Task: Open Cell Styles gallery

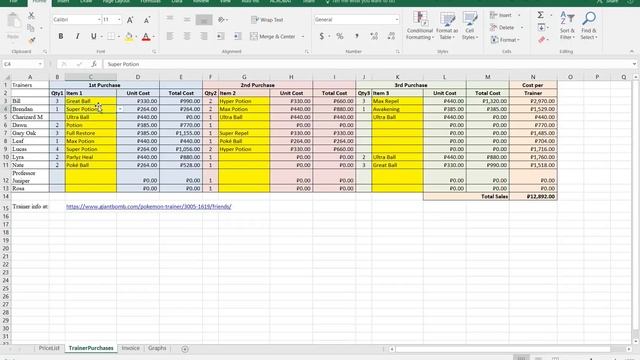Action: coord(470,25)
